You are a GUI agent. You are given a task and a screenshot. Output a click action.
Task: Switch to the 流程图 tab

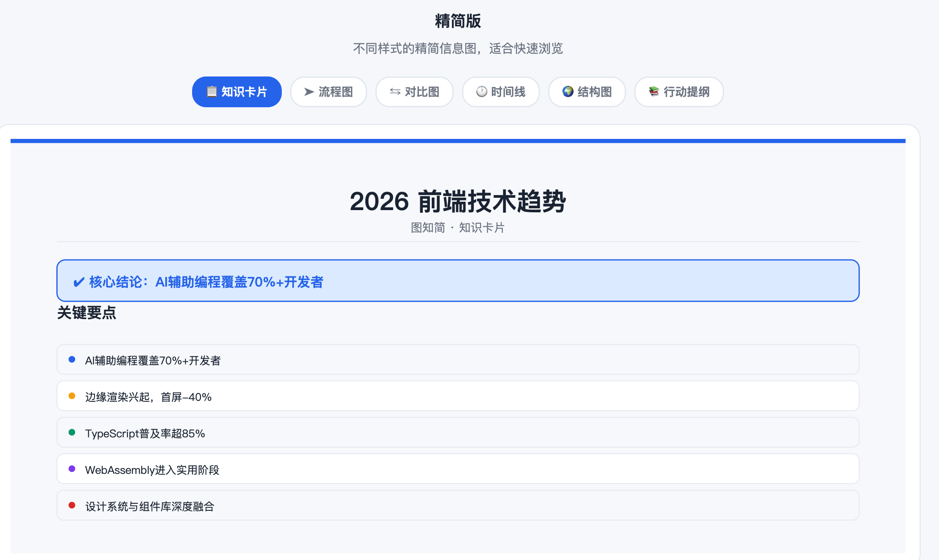(x=328, y=92)
